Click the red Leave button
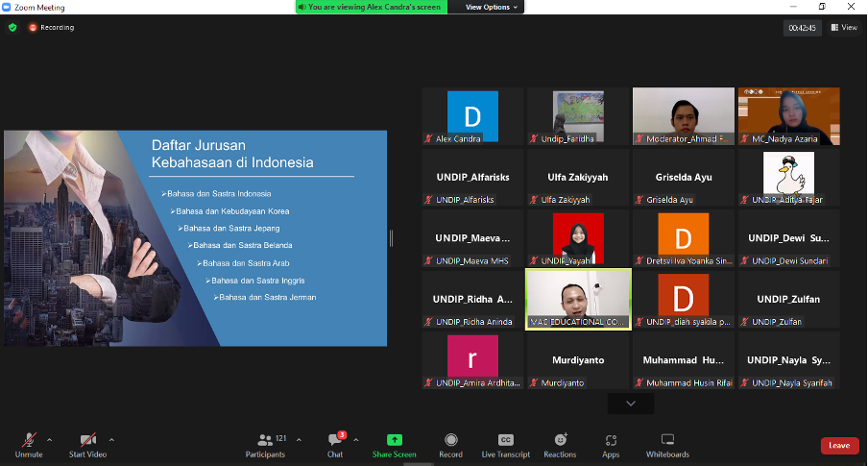The image size is (868, 466). pyautogui.click(x=839, y=446)
